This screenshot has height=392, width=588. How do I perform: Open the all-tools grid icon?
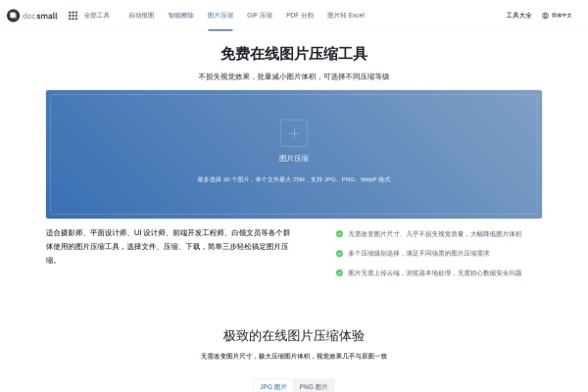(x=73, y=16)
